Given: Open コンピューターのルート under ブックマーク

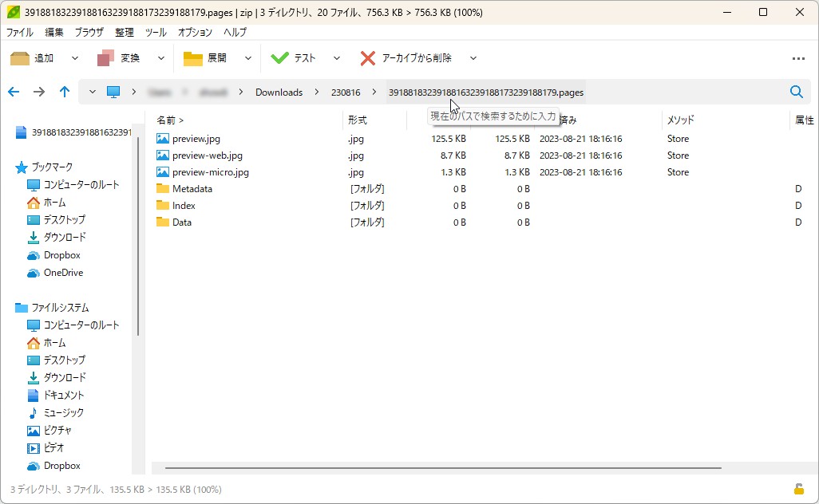Looking at the screenshot, I should (73, 185).
